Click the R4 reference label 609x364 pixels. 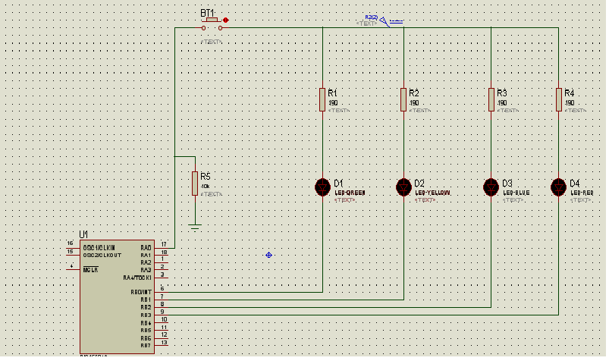[x=569, y=93]
